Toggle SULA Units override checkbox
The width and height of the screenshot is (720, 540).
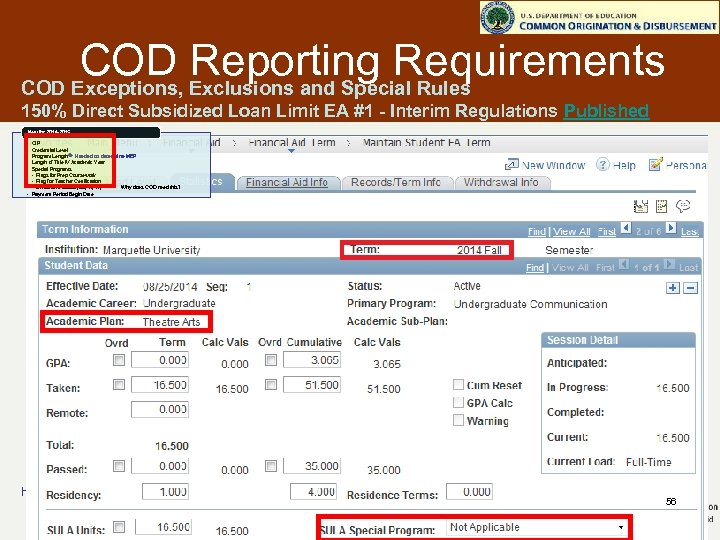pos(119,527)
